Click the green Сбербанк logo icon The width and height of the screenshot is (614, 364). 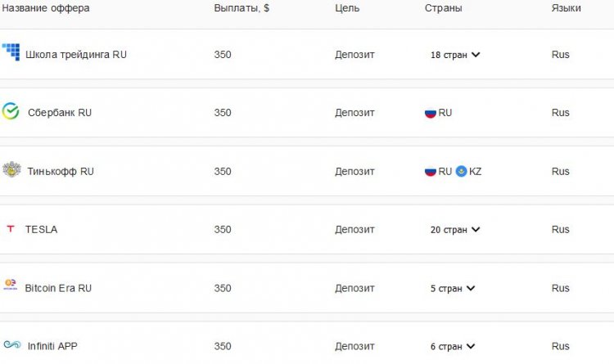tap(11, 111)
